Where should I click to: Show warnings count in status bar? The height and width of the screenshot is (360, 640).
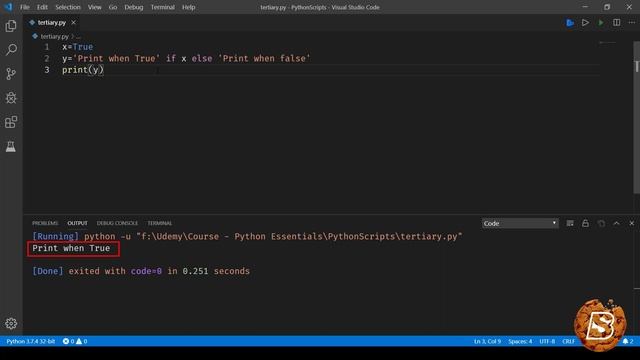click(x=82, y=341)
